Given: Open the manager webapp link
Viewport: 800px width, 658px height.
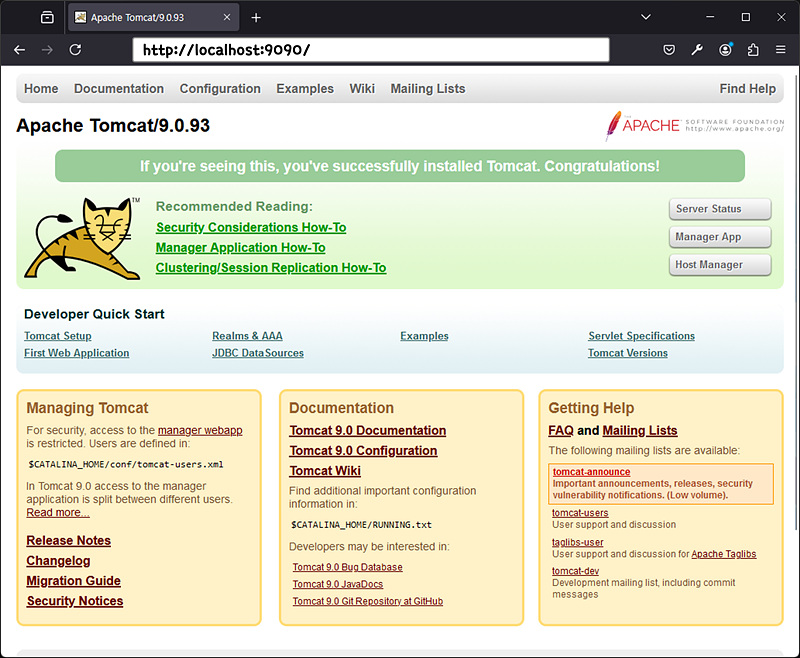Looking at the screenshot, I should coord(200,431).
